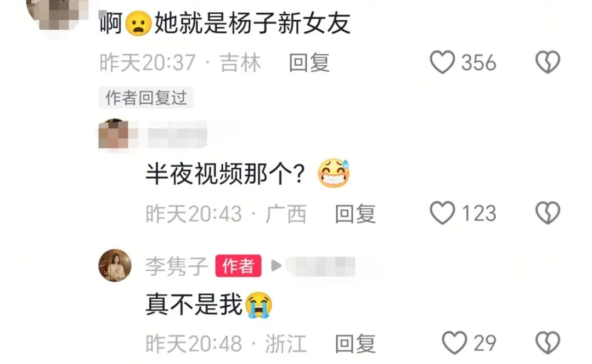Reply to the 吉林 comment
592x364 pixels.
(309, 62)
